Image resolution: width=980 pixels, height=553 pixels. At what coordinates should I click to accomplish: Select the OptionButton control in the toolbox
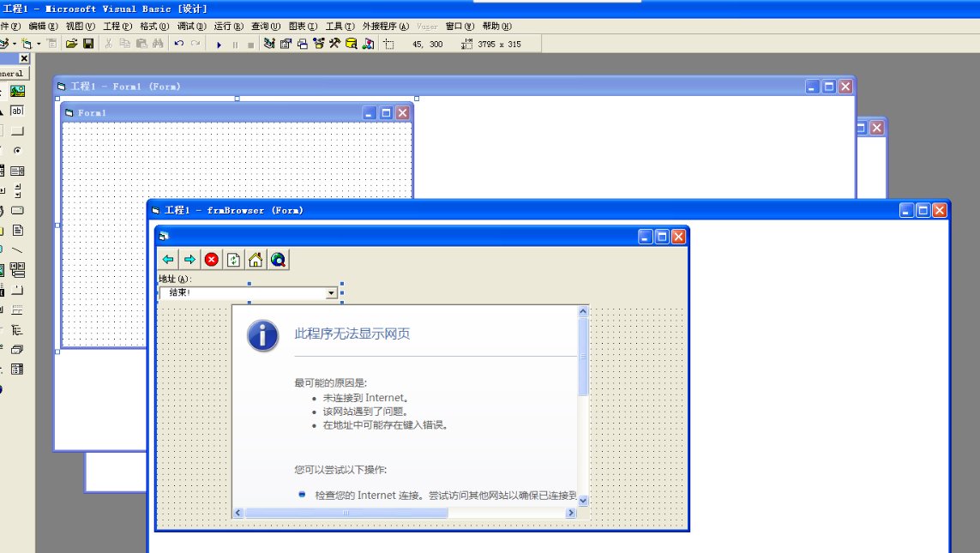(x=16, y=148)
